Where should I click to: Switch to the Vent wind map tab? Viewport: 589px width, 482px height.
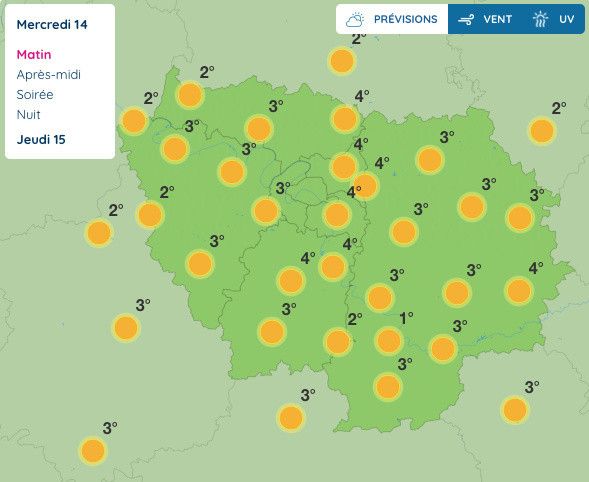click(485, 19)
